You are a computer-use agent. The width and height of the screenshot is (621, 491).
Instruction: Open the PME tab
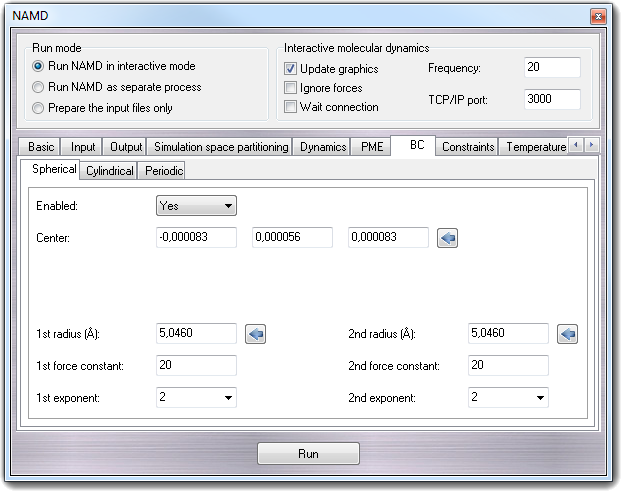372,147
